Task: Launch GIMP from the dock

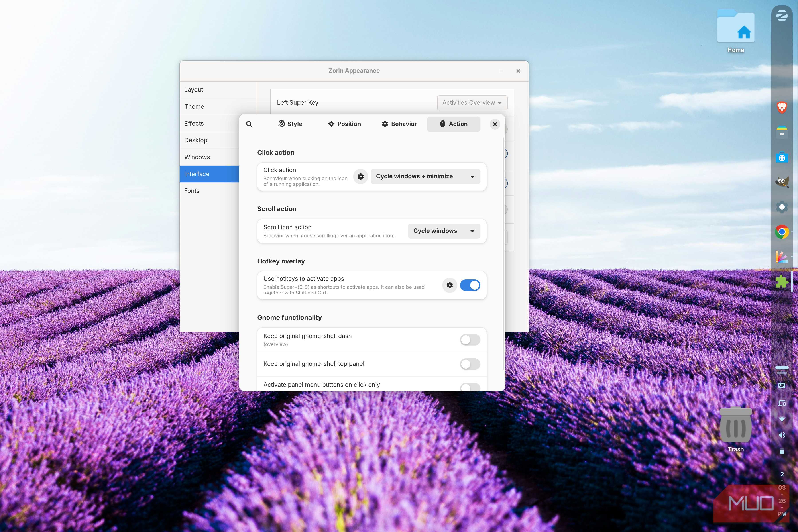Action: point(782,182)
